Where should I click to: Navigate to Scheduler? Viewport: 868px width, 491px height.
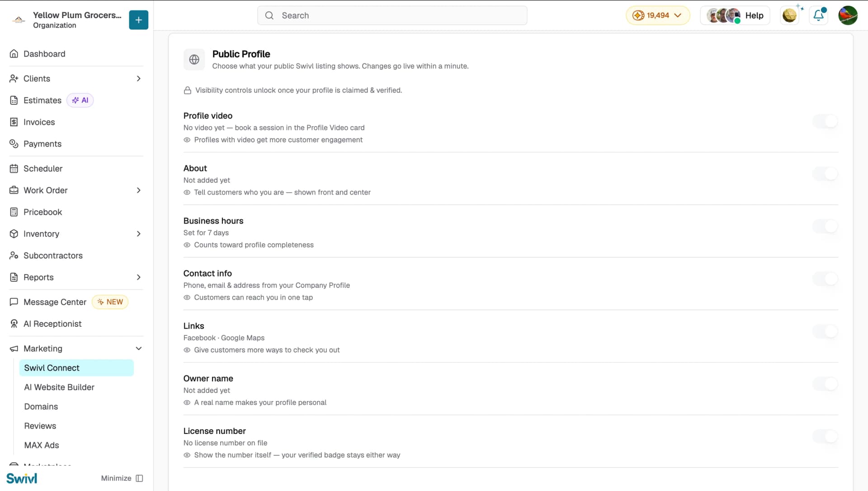[43, 169]
